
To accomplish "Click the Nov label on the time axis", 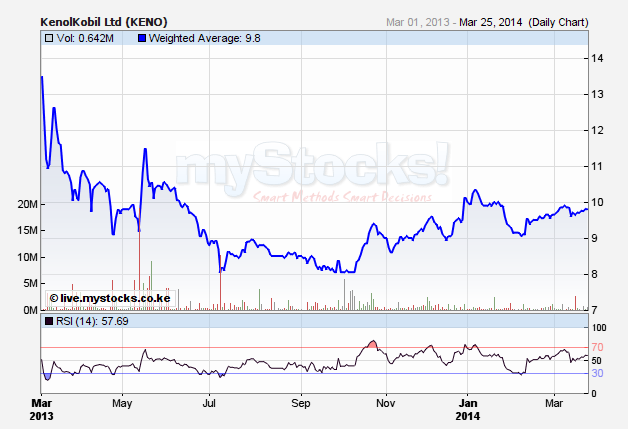I will click(384, 403).
